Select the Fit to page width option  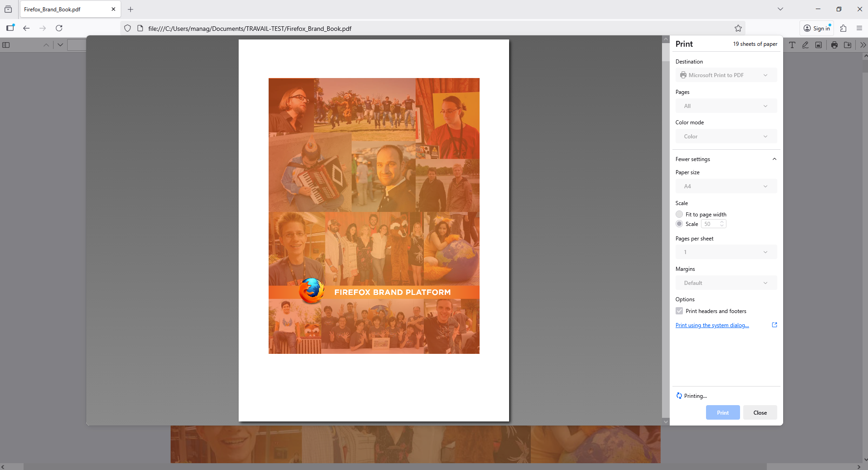pos(679,214)
